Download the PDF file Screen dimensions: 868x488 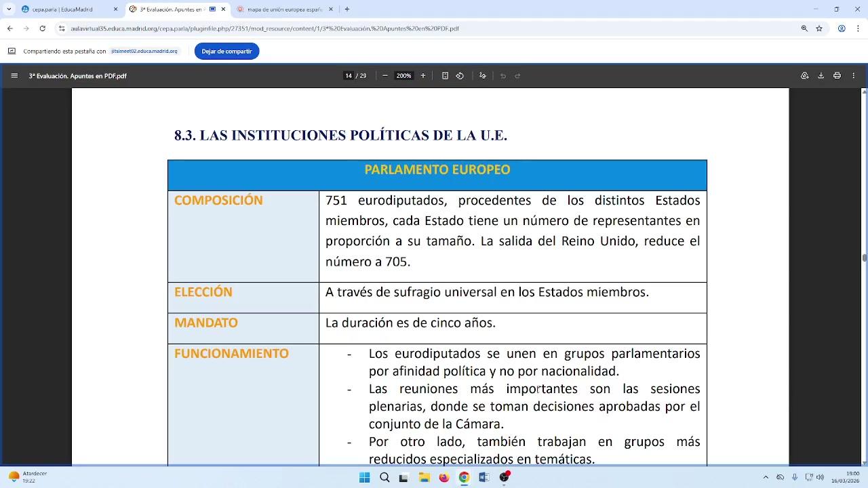pyautogui.click(x=821, y=76)
